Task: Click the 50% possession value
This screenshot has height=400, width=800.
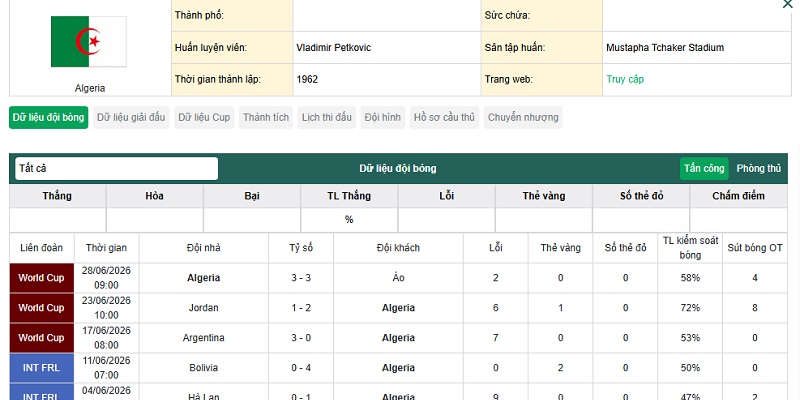Action: point(690,368)
